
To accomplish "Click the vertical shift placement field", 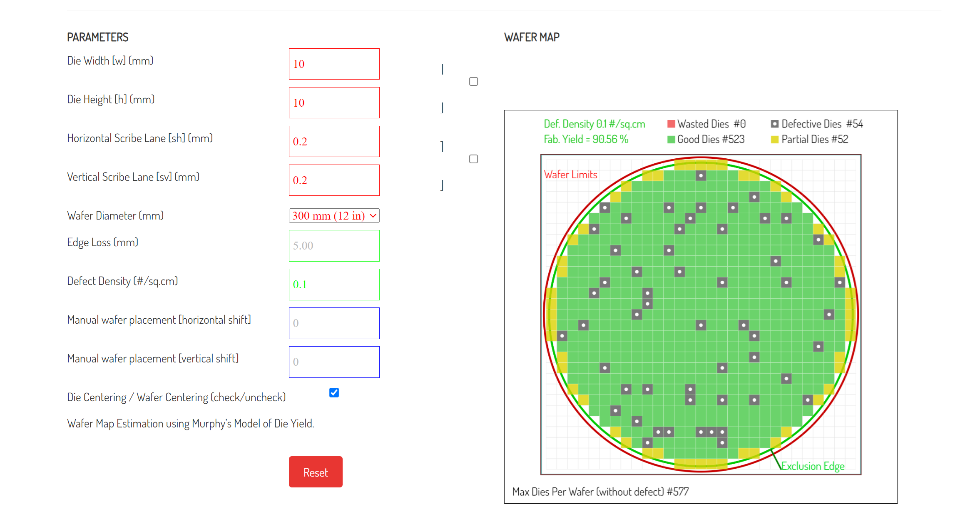I will [334, 362].
